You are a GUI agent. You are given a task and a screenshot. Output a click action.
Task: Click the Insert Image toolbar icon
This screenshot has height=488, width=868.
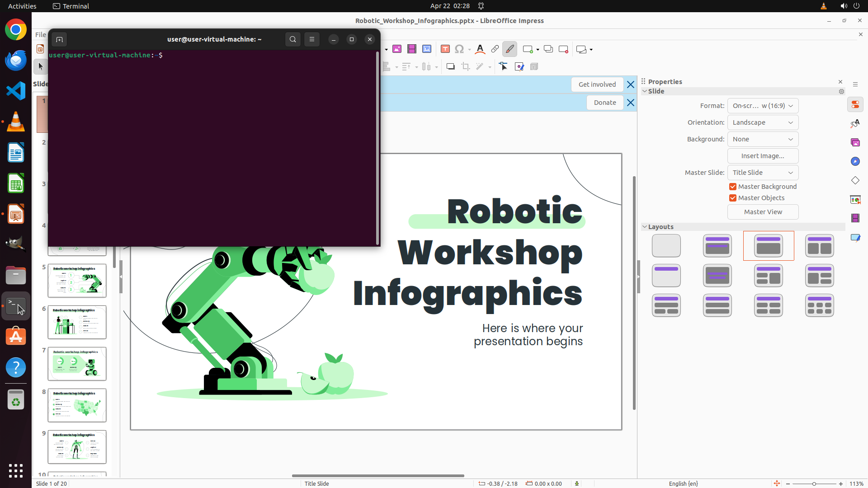click(x=397, y=49)
